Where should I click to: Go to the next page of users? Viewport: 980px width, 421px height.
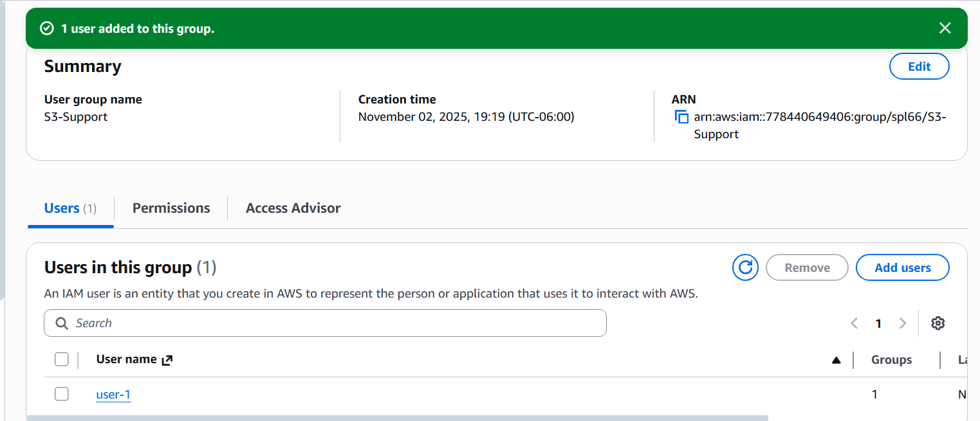tap(902, 323)
